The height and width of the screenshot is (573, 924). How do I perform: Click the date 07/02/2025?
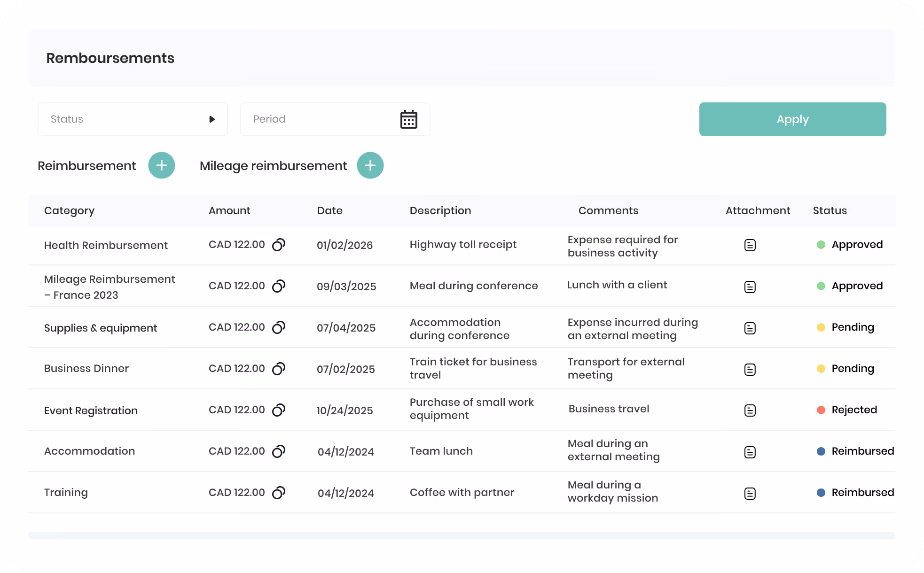(x=345, y=369)
